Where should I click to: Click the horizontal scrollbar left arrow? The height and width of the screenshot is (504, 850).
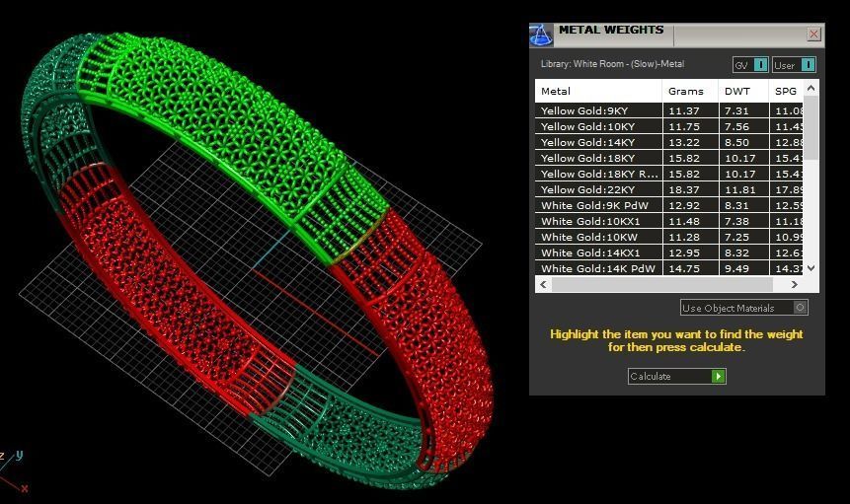[543, 284]
